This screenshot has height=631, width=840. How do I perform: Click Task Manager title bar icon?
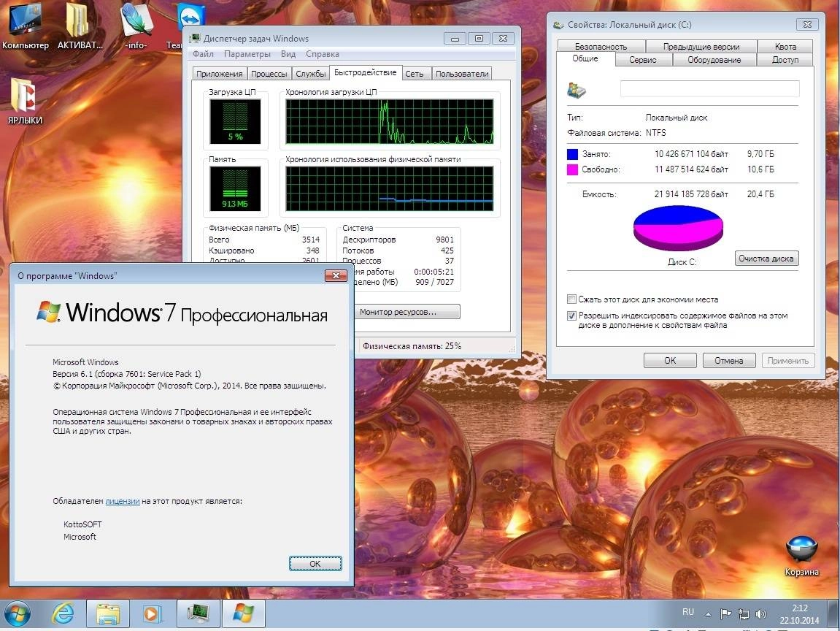pos(194,38)
